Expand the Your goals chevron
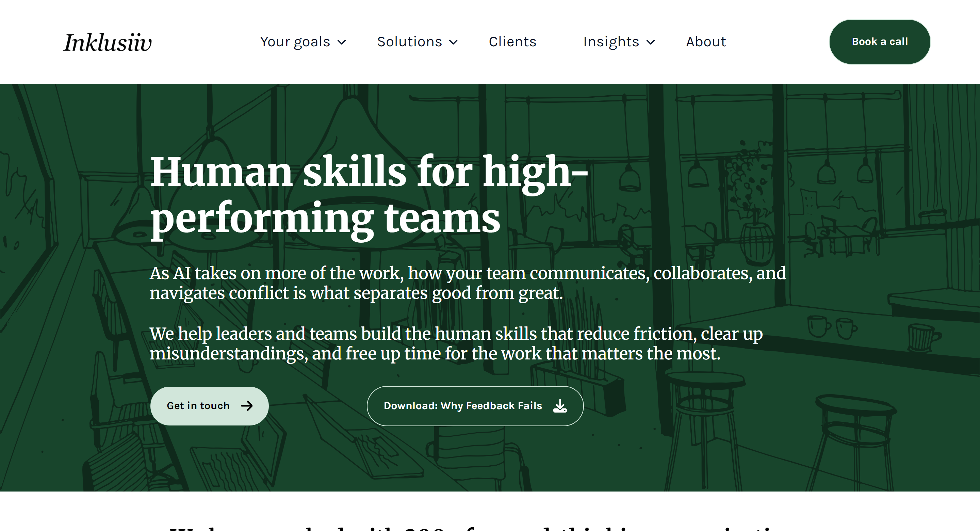Screen dimensions: 980x531 (x=342, y=42)
